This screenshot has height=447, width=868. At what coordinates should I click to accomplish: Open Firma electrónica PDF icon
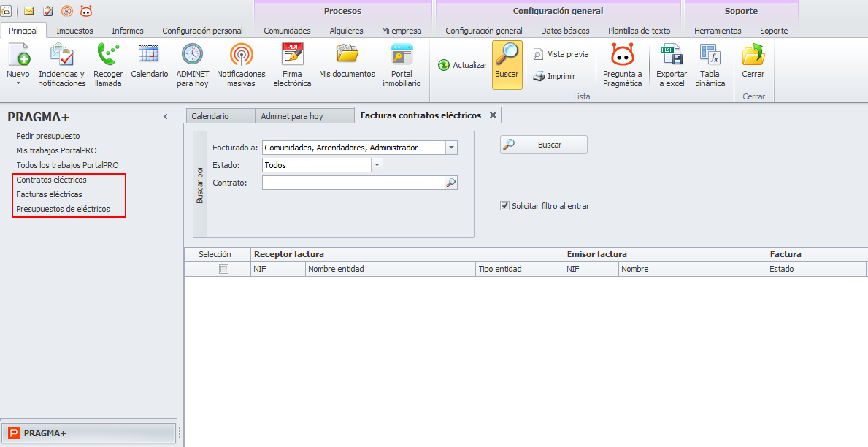292,54
